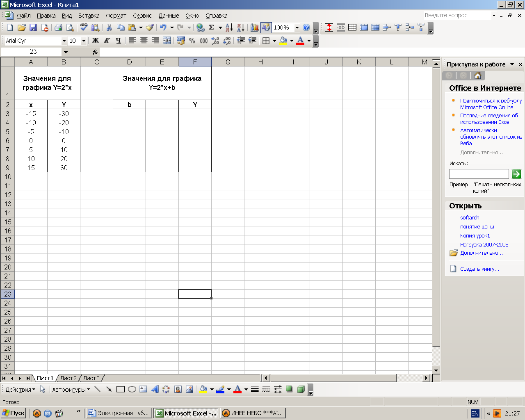The width and height of the screenshot is (525, 420).
Task: Select the Oval drawing tool
Action: tap(132, 389)
